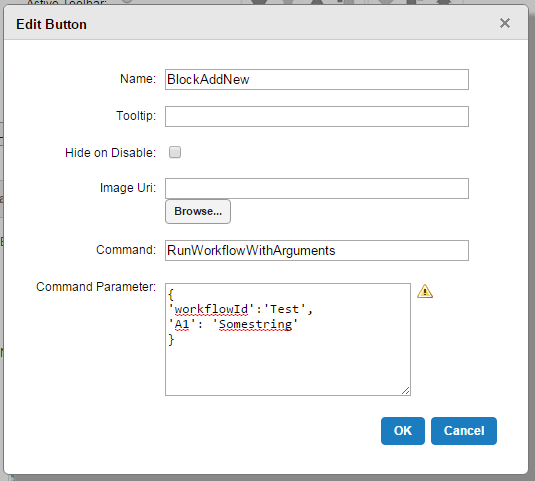Click 'Test' value in the Command Parameter
The width and height of the screenshot is (535, 481).
coord(284,309)
